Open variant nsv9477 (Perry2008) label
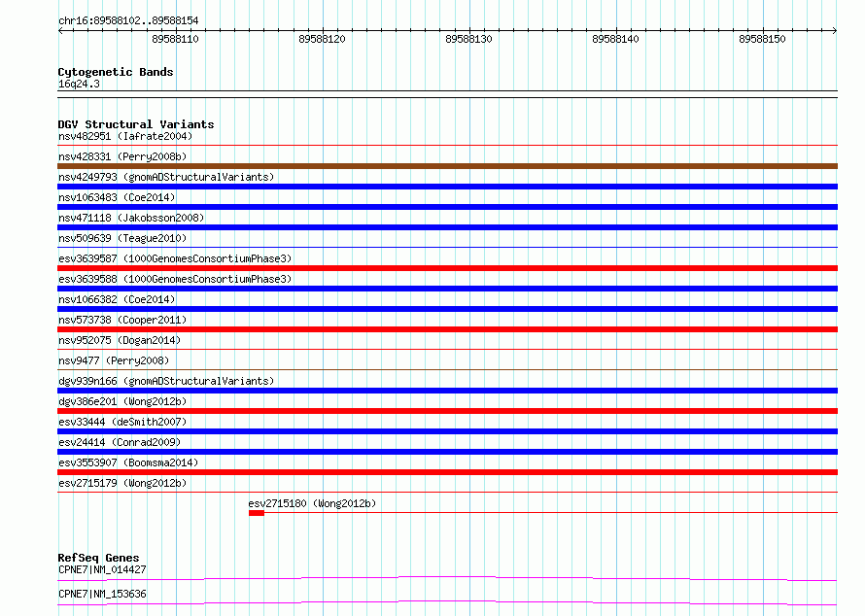The image size is (865, 616). [114, 360]
